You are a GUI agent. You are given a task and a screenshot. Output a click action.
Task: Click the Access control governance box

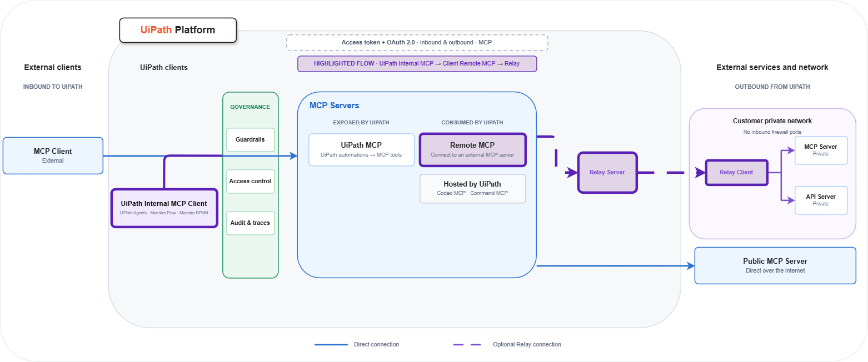[x=251, y=182]
